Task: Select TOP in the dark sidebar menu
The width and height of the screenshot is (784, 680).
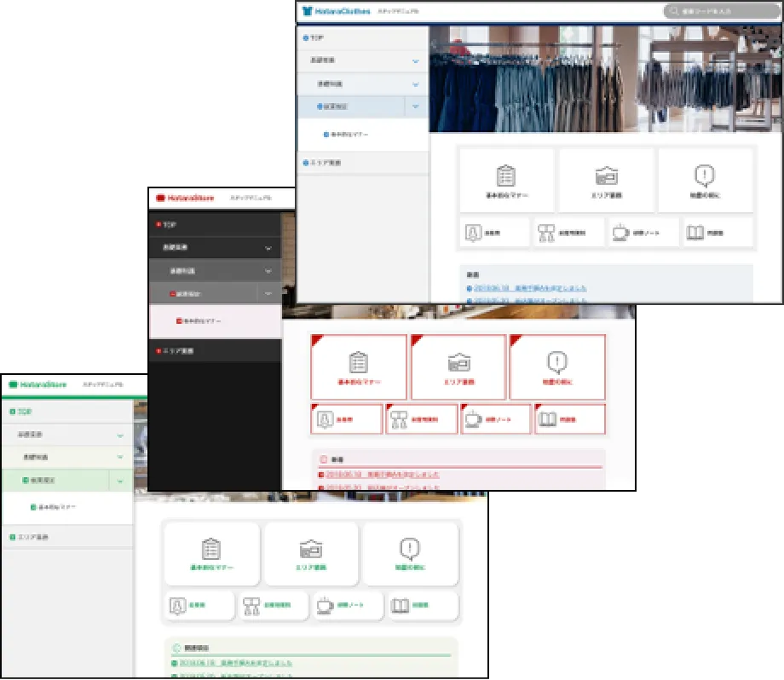Action: [x=169, y=224]
